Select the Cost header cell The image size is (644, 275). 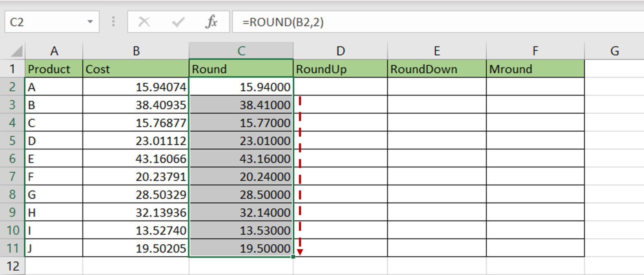pos(136,69)
